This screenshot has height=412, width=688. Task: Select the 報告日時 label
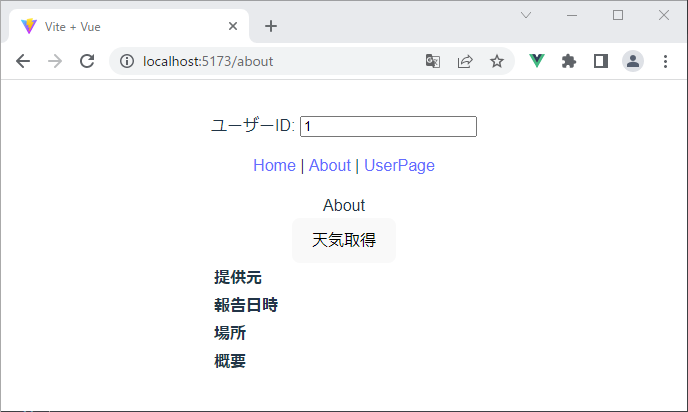246,305
